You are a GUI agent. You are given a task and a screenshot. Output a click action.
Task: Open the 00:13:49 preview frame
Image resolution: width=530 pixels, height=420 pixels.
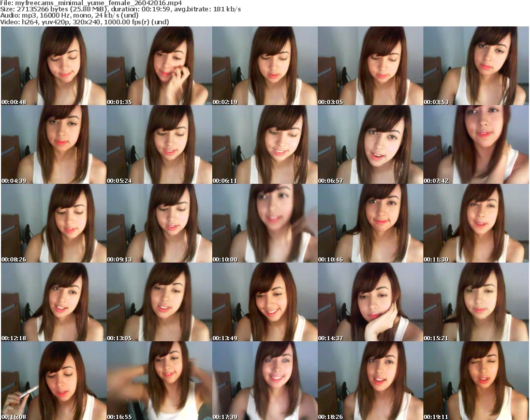pos(264,302)
